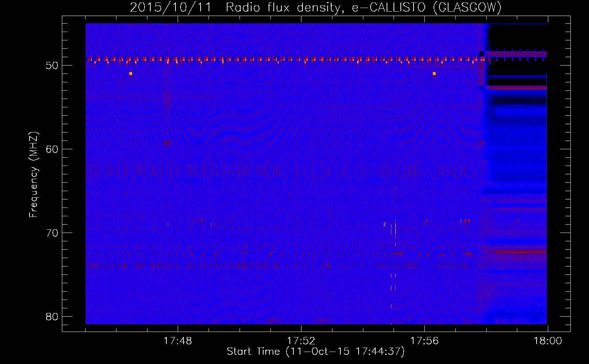Viewport: 589px width, 364px height.
Task: Click the 70 frequency tick label
Action: pyautogui.click(x=52, y=233)
